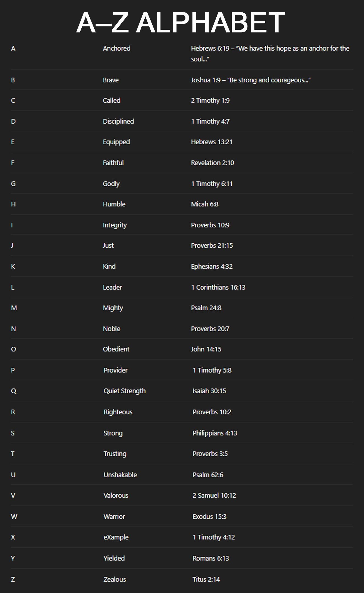Select the word "Anchored" in row A
This screenshot has width=364, height=593.
[x=117, y=48]
